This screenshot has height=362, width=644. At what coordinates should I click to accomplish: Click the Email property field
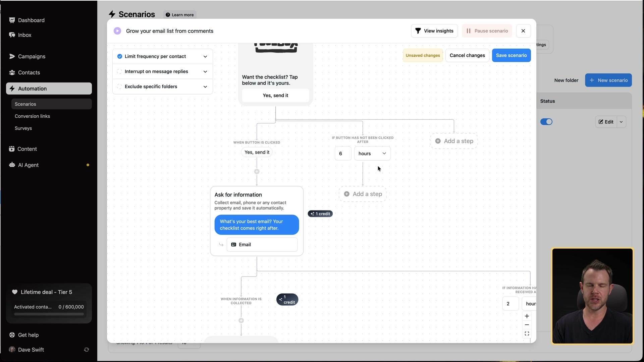[262, 245]
